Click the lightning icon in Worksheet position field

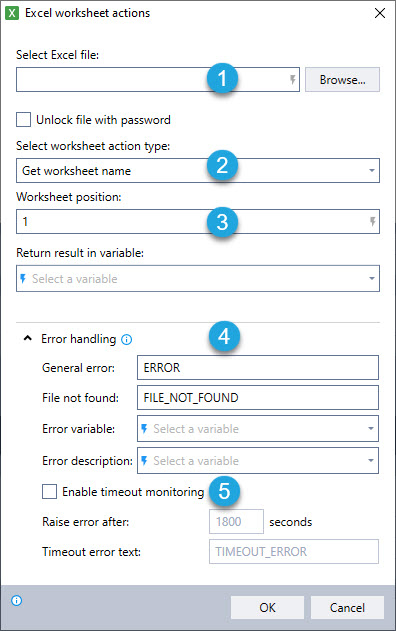[373, 221]
